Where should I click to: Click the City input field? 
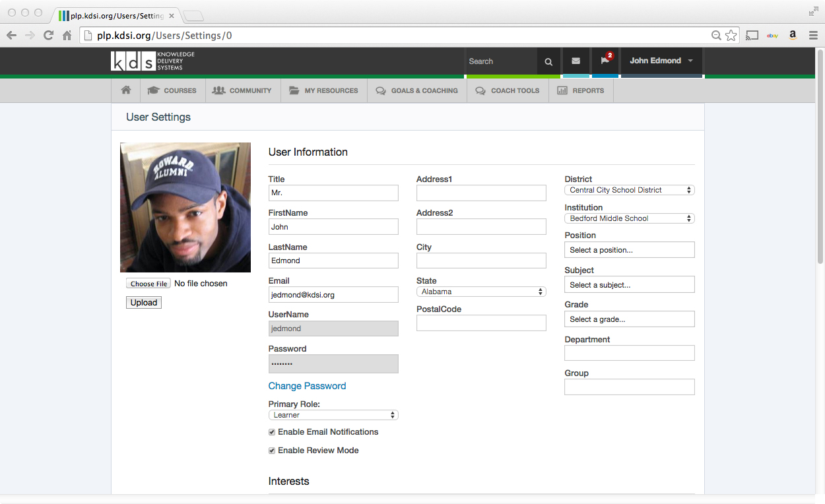[481, 261]
